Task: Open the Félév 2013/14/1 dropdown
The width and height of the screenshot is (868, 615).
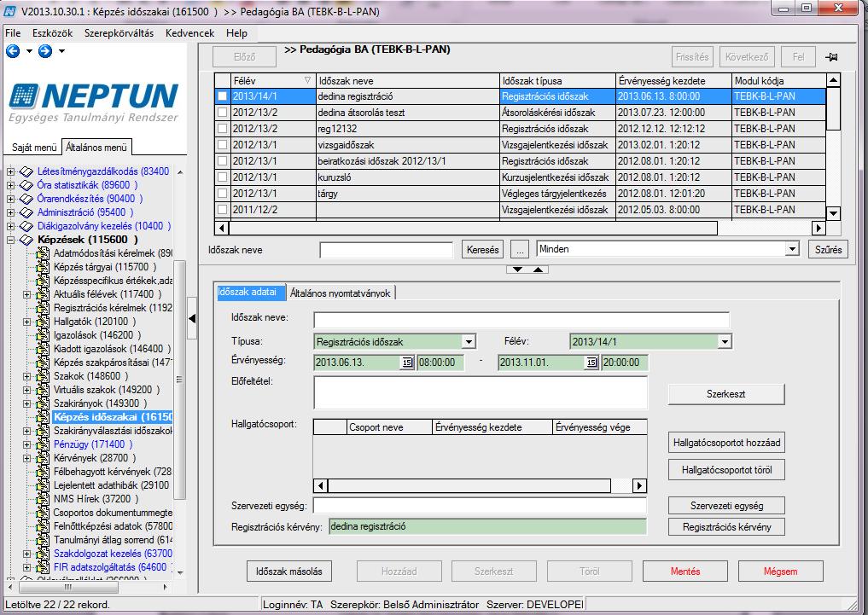Action: click(725, 342)
